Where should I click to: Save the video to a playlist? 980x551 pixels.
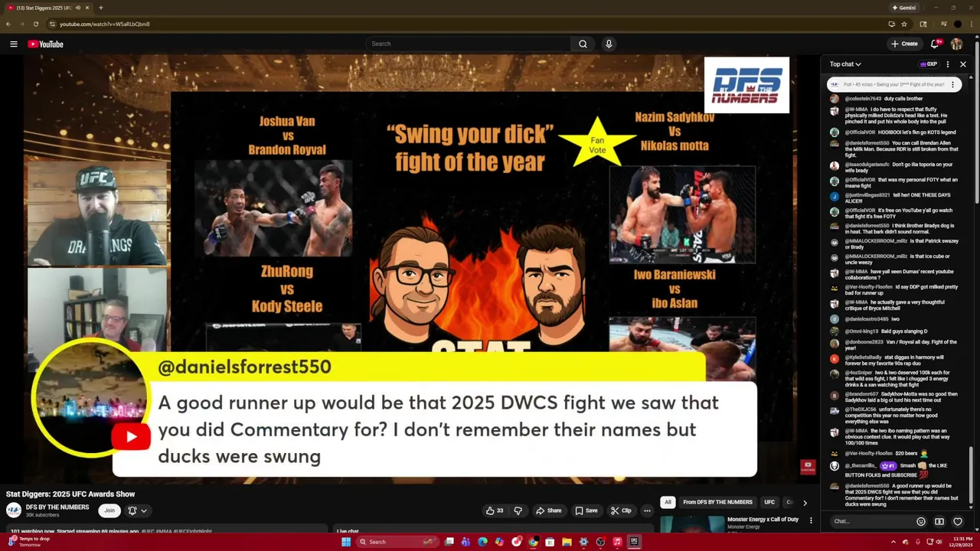[x=586, y=510]
